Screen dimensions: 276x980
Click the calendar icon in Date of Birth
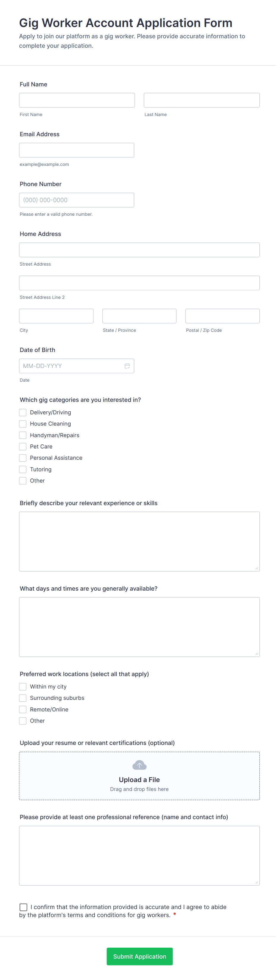click(x=127, y=366)
